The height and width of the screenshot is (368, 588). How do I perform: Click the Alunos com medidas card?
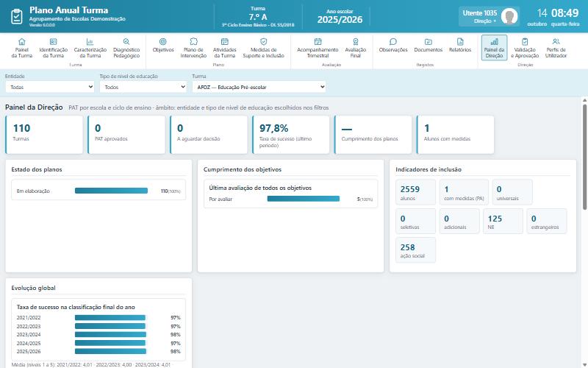(x=455, y=135)
